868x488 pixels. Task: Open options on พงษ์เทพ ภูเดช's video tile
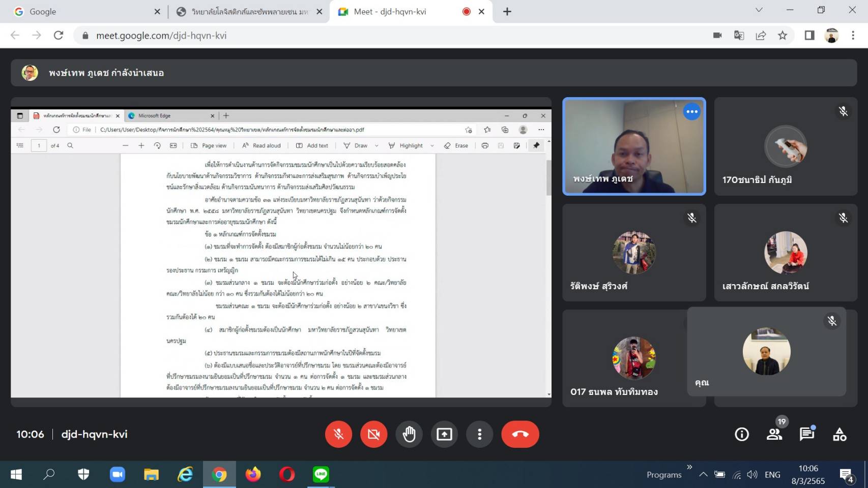(691, 112)
